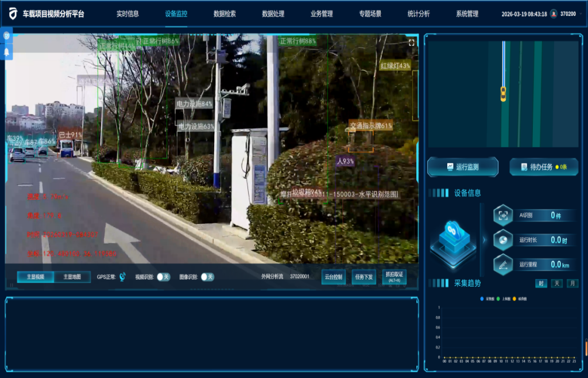588x378 pixels.
Task: Click the 运行时长 clock icon
Action: tap(503, 240)
